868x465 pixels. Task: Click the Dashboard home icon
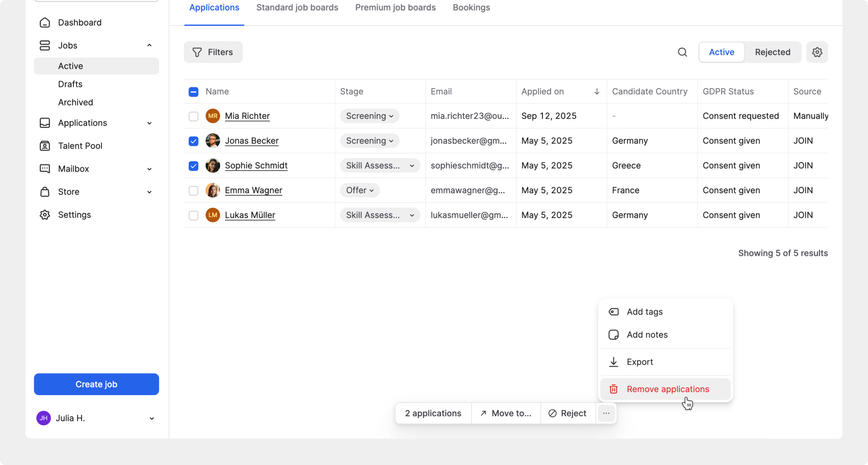pyautogui.click(x=45, y=23)
